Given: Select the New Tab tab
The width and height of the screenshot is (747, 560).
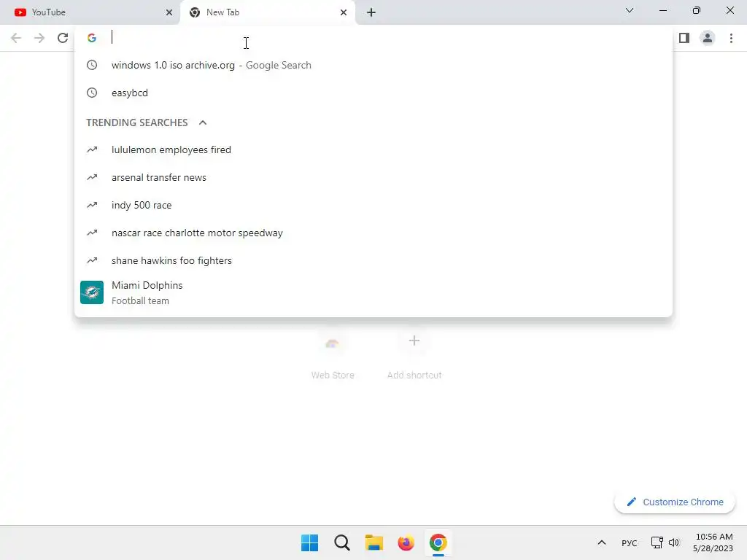Looking at the screenshot, I should click(x=268, y=12).
